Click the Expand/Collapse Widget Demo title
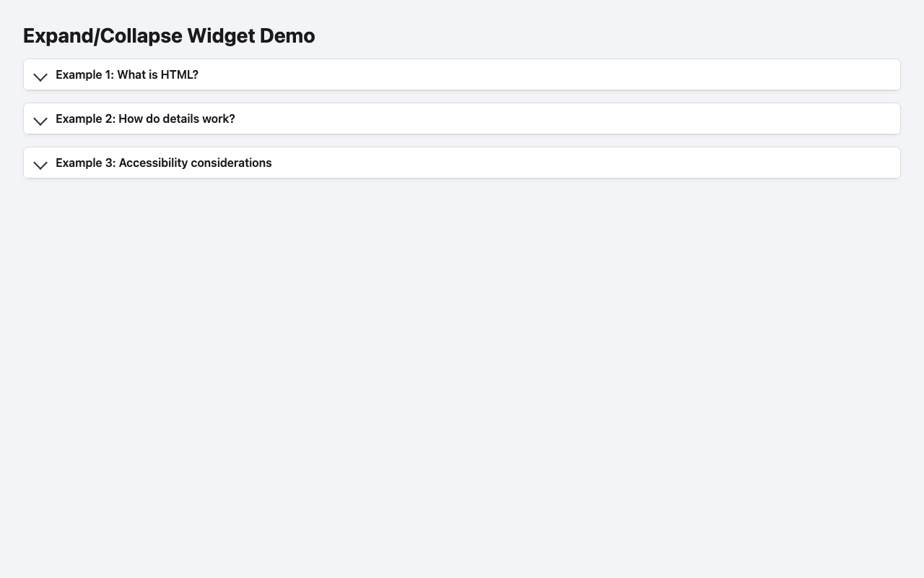Viewport: 924px width, 578px height. point(169,35)
